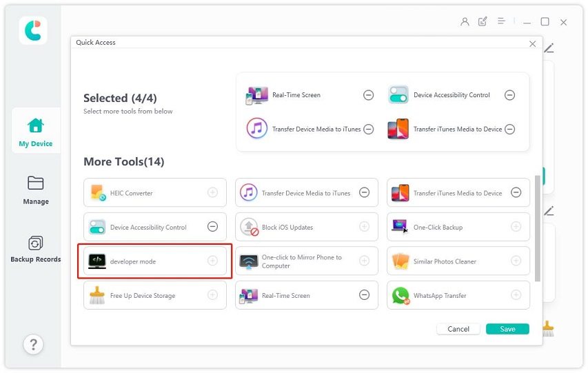The image size is (588, 373).
Task: Click the developer mode code icon
Action: coord(97,261)
